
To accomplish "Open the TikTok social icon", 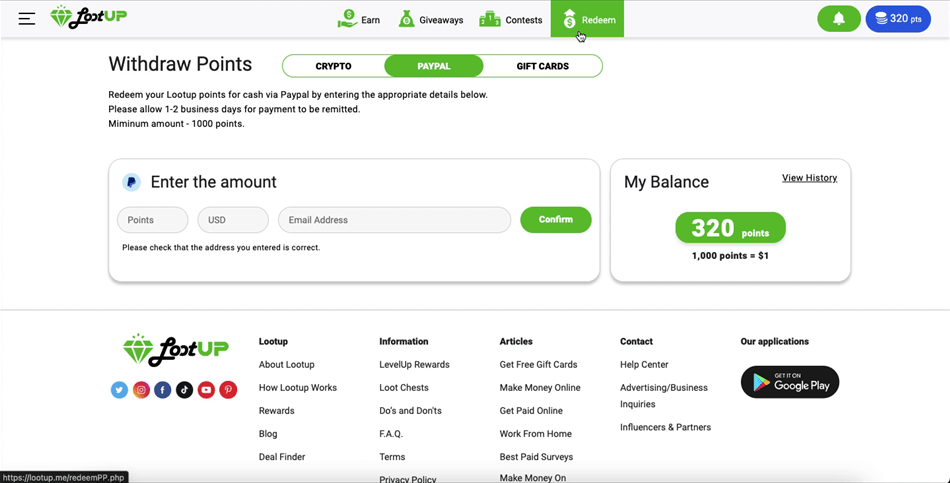I will tap(184, 390).
